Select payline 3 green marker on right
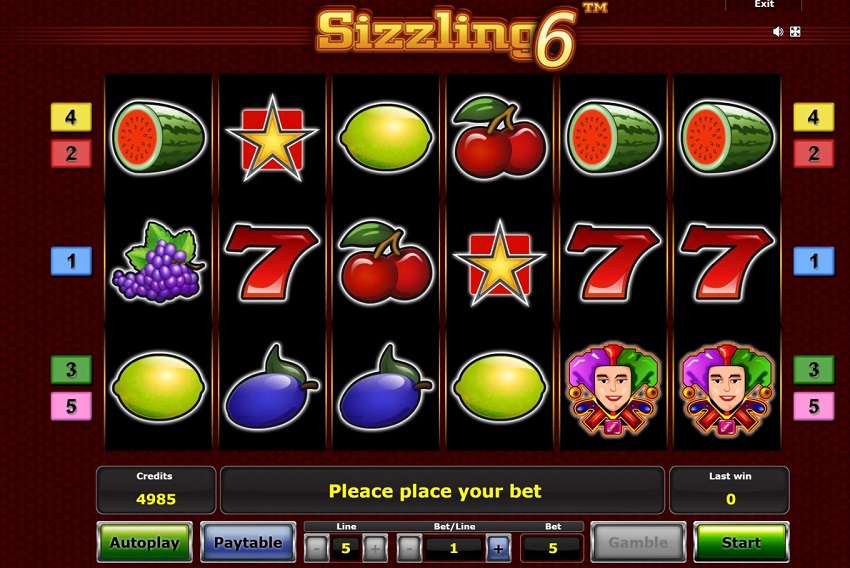This screenshot has height=568, width=850. coord(814,370)
